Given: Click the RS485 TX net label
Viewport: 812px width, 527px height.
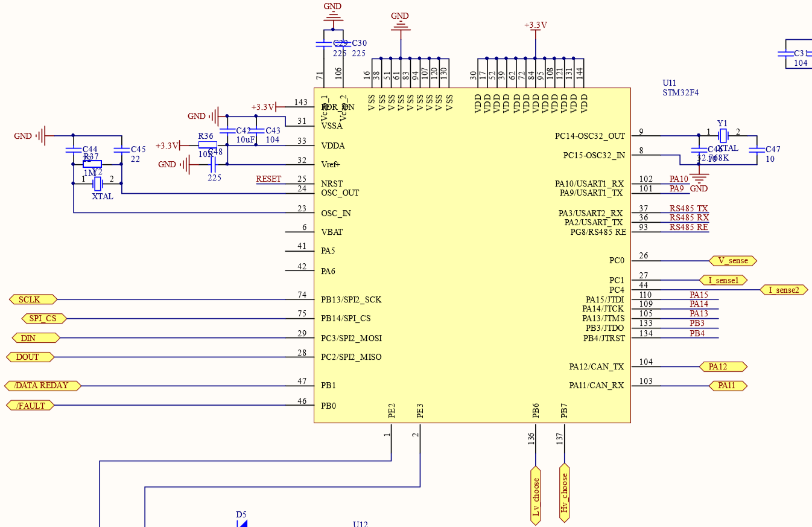Looking at the screenshot, I should pyautogui.click(x=689, y=208).
